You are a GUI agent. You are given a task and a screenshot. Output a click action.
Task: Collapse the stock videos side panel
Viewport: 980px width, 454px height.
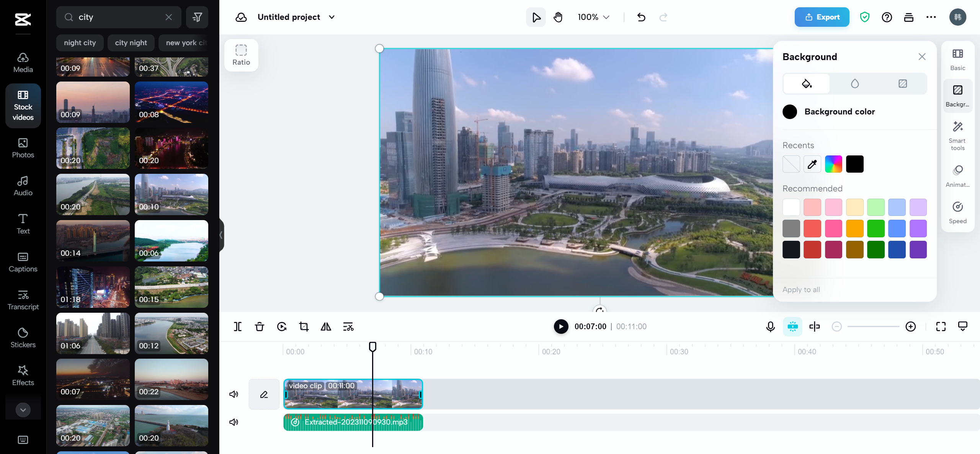[x=221, y=235]
